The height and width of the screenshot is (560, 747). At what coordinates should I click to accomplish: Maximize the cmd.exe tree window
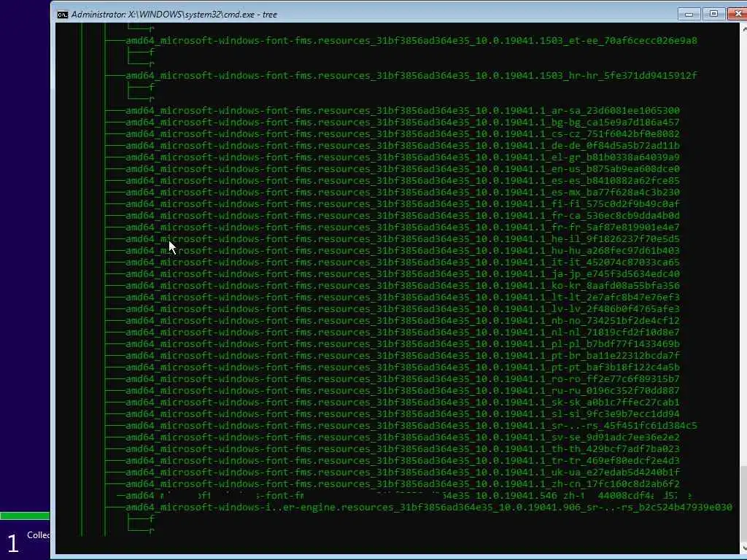point(713,14)
